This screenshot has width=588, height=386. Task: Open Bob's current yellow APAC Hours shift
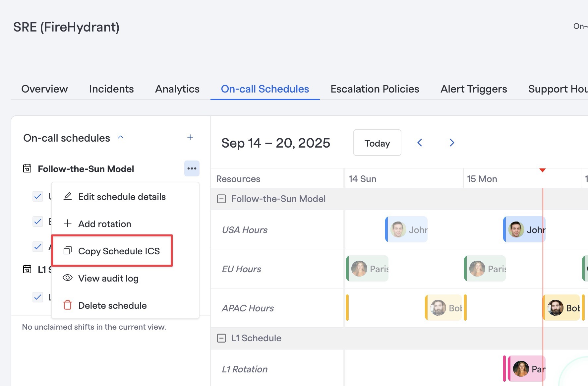[561, 308]
